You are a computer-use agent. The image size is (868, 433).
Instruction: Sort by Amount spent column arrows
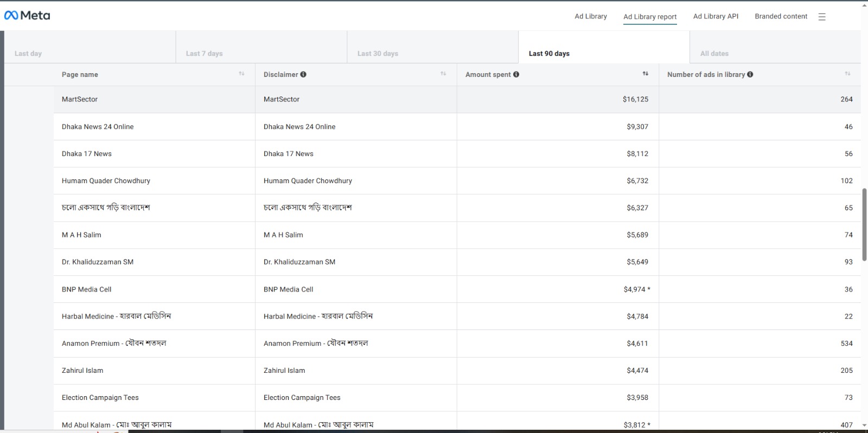click(645, 74)
